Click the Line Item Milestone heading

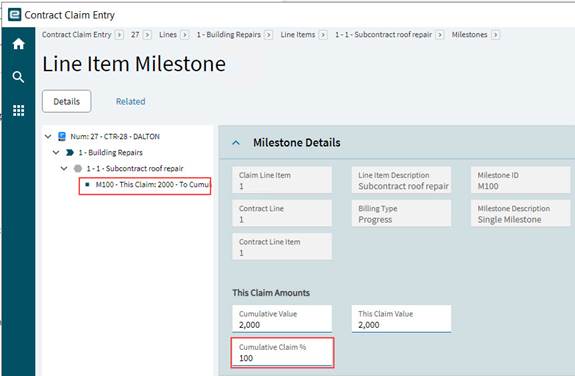click(x=134, y=64)
